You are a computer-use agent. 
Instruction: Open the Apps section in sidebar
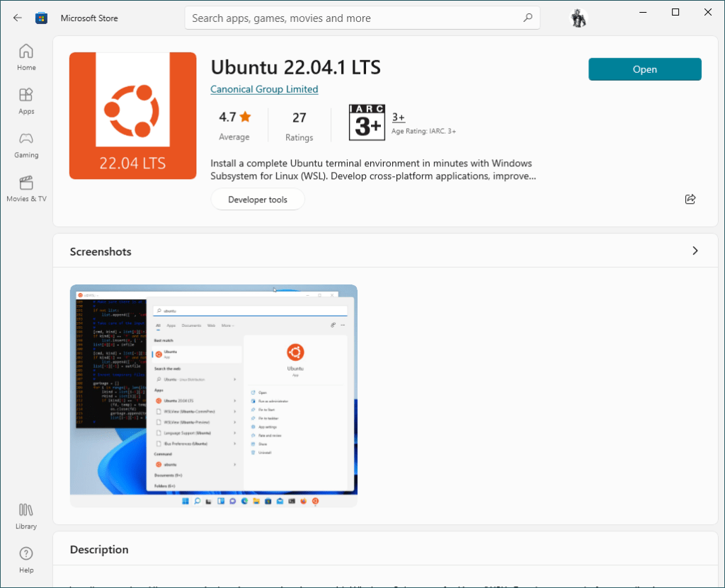click(26, 101)
